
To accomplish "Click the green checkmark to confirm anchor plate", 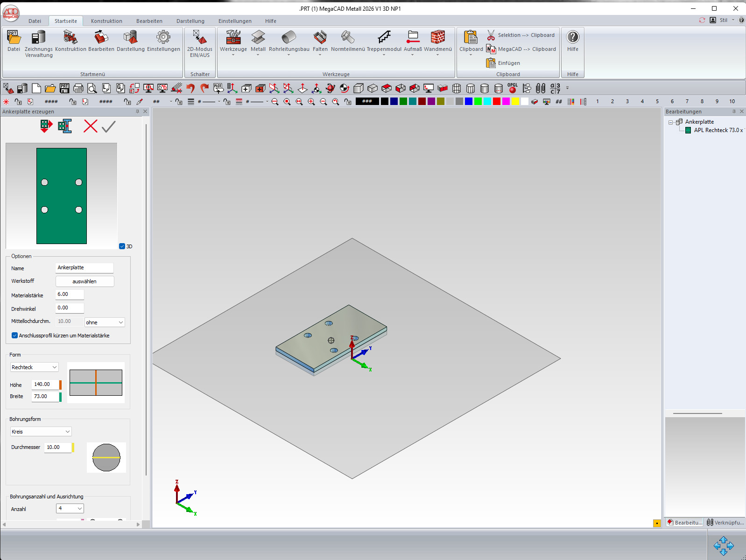I will click(x=108, y=126).
